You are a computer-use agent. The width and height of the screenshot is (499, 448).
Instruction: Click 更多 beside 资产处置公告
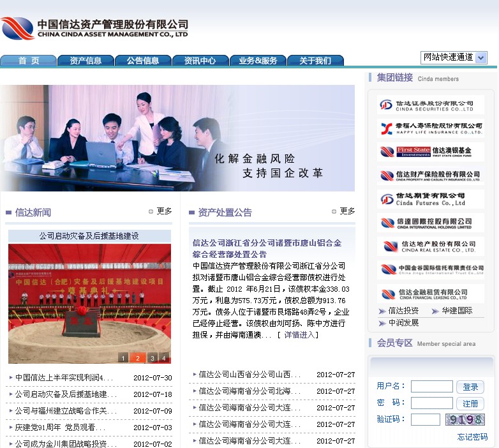point(347,211)
